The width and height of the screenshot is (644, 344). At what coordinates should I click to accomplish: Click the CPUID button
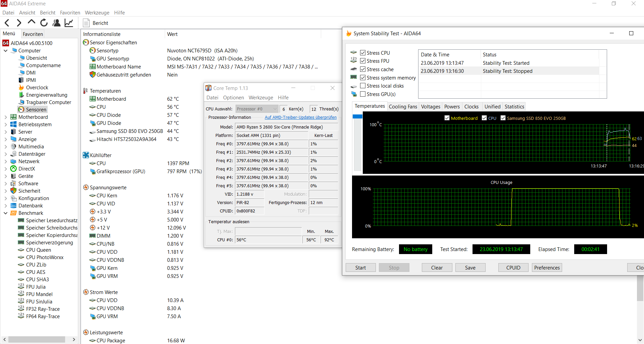(513, 267)
